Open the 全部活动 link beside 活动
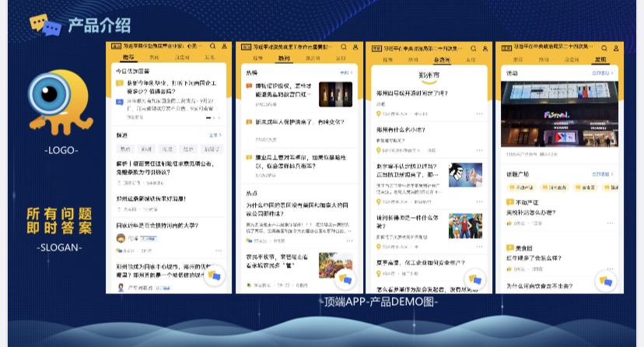 pyautogui.click(x=603, y=73)
